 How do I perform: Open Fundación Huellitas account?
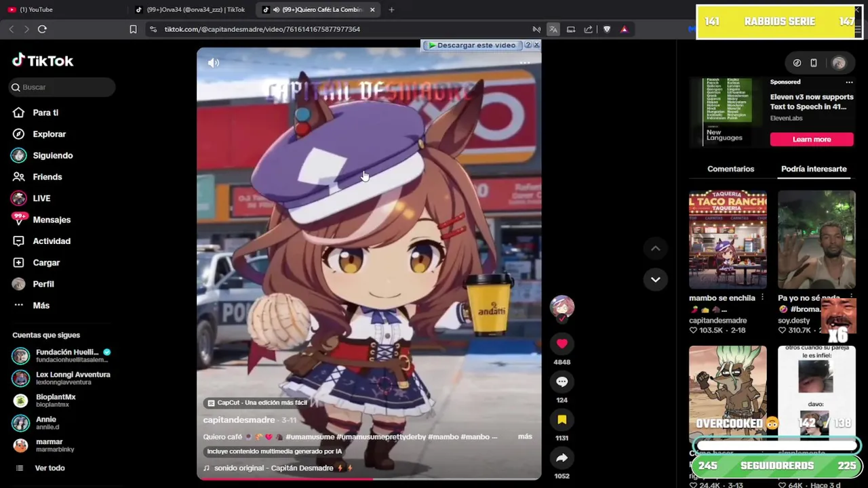(x=61, y=356)
